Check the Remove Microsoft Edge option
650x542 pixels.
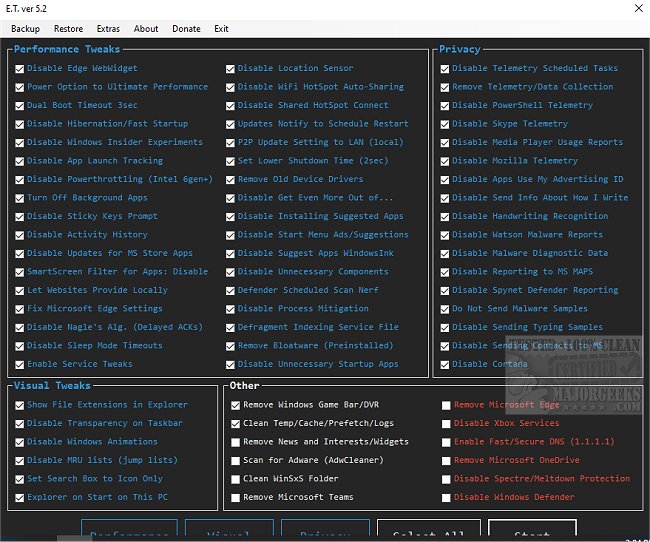coord(446,405)
